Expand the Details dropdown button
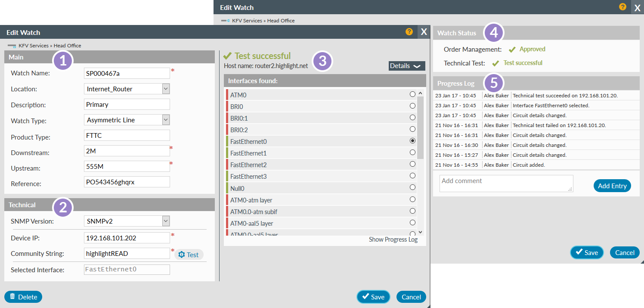This screenshot has height=308, width=644. [x=406, y=66]
